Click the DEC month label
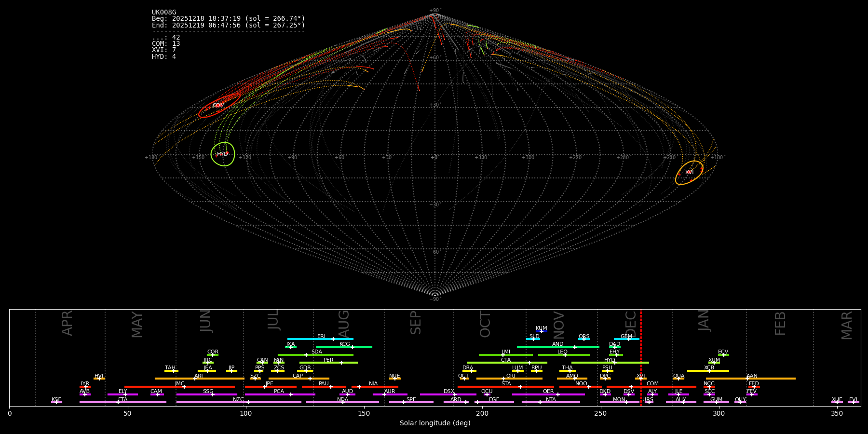This screenshot has height=434, width=868. coord(631,324)
